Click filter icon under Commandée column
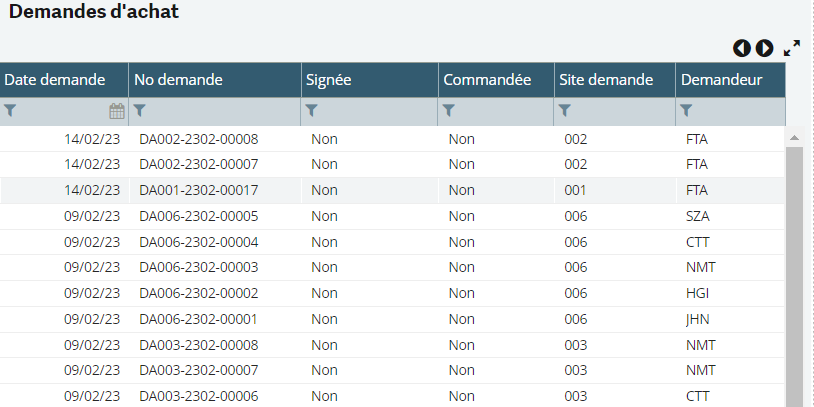The image size is (814, 407). 449,111
